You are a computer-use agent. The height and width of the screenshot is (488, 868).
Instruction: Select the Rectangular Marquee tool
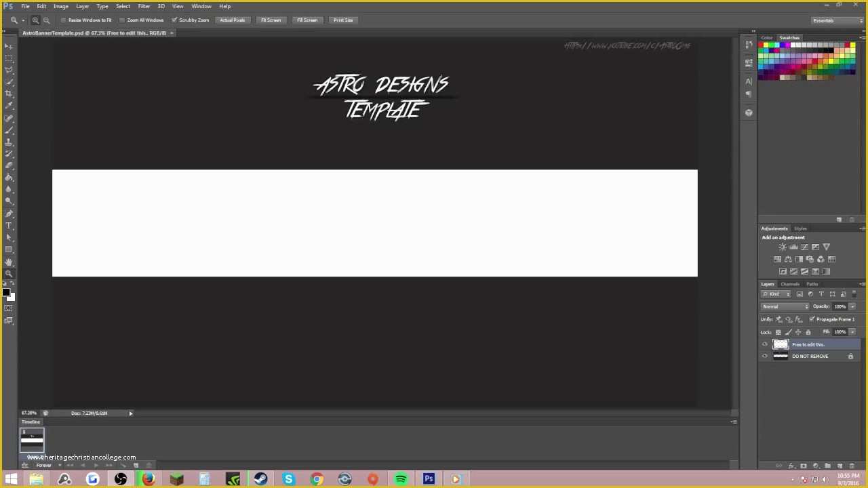coord(9,58)
